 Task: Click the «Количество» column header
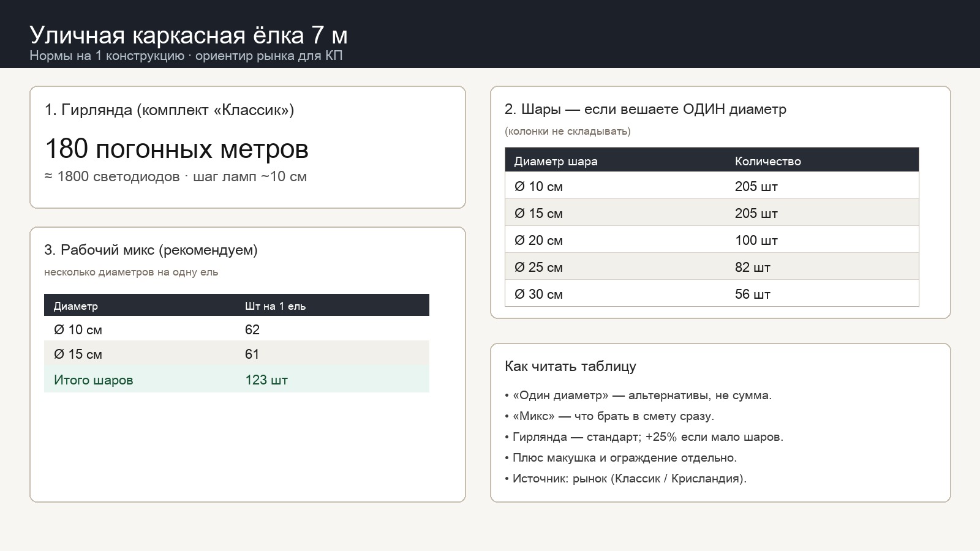pos(768,161)
